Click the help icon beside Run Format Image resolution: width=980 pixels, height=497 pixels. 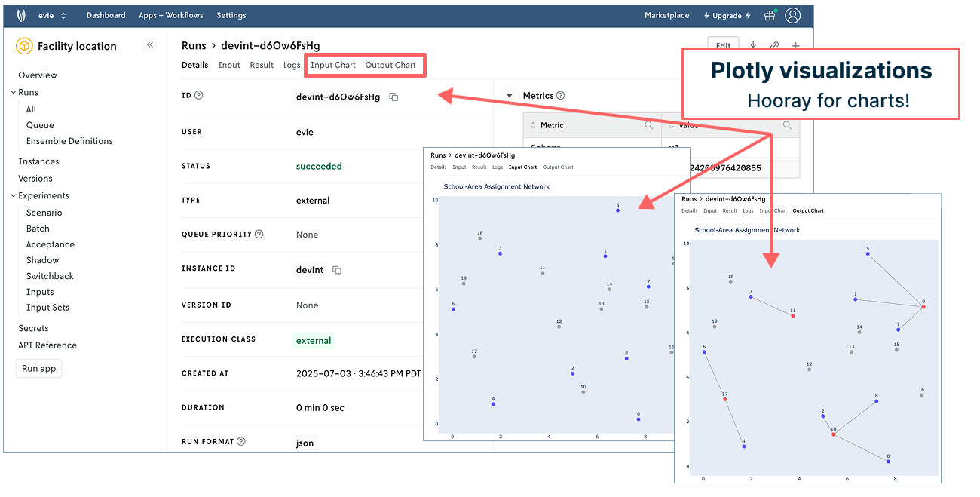(x=241, y=441)
